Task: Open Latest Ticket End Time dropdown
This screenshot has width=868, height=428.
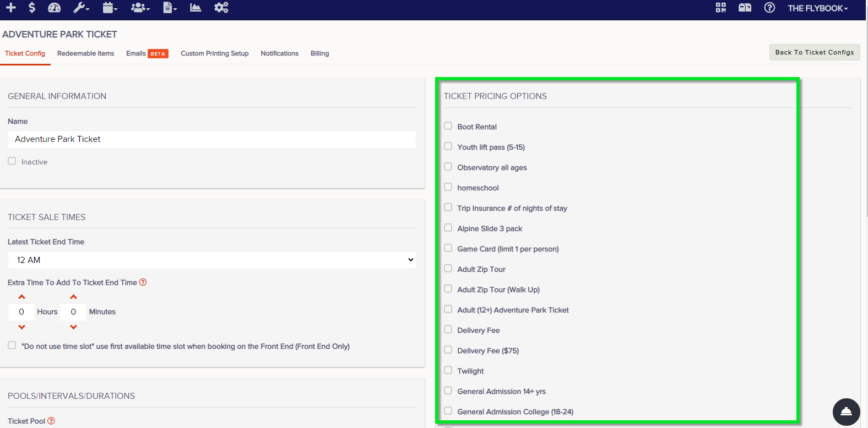Action: pyautogui.click(x=212, y=260)
